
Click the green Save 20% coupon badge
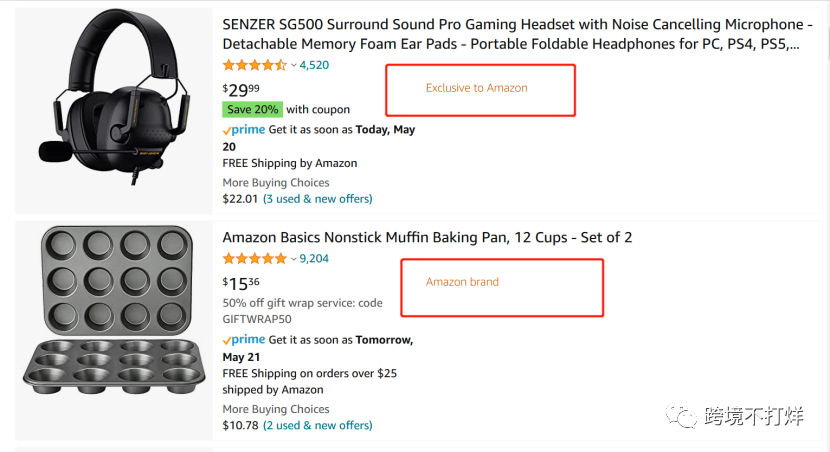(x=253, y=109)
